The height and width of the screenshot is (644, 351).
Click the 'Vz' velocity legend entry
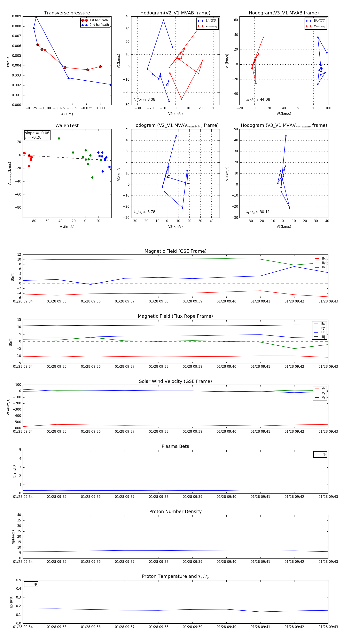click(x=320, y=398)
